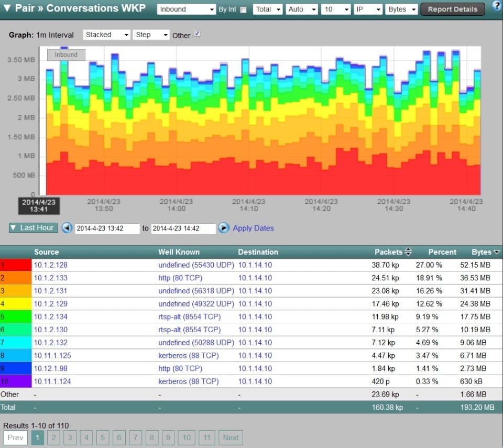Click the cyan swatch for row 7

[16, 343]
